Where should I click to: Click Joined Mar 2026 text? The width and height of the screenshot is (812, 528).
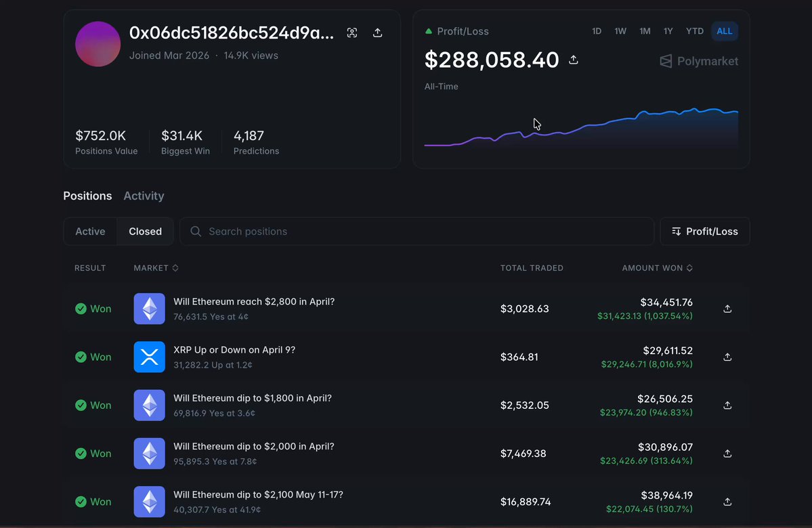[x=169, y=56]
